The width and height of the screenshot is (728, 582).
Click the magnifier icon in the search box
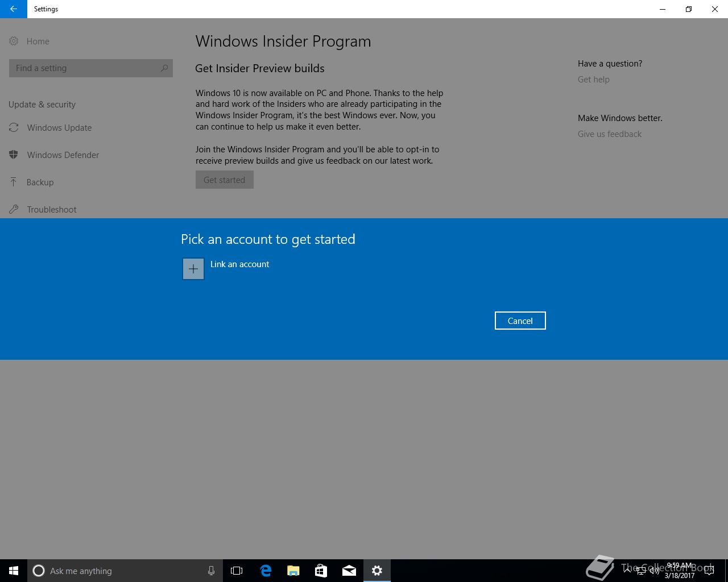pos(164,68)
